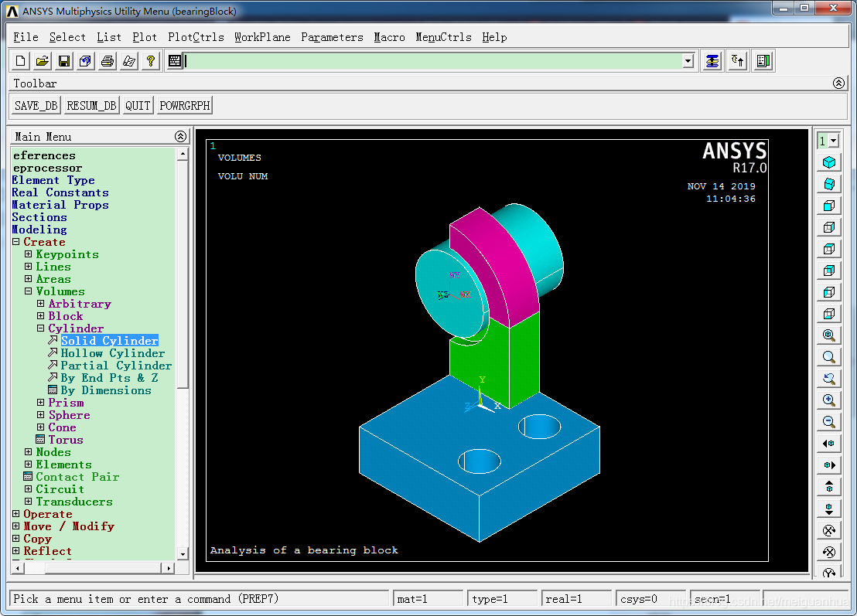Click the Raise Hidden icon

(712, 61)
